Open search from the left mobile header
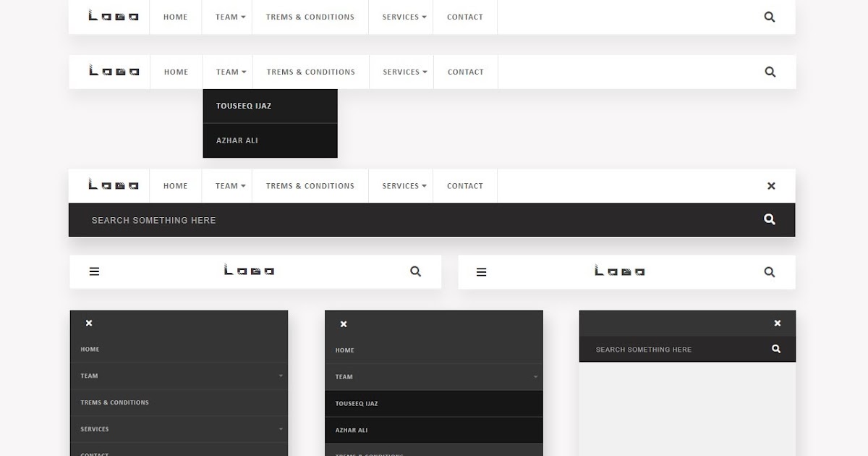 tap(416, 271)
